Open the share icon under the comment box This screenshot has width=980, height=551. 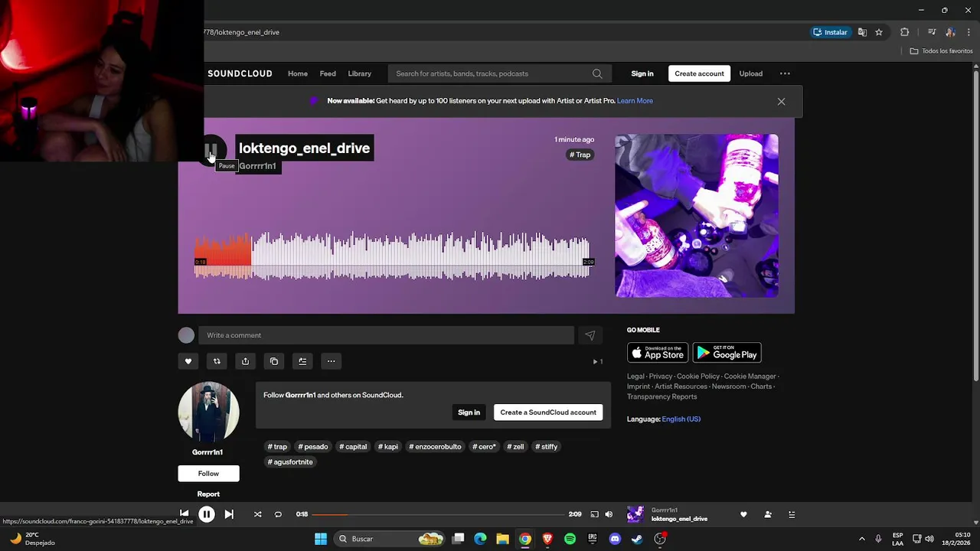point(245,361)
